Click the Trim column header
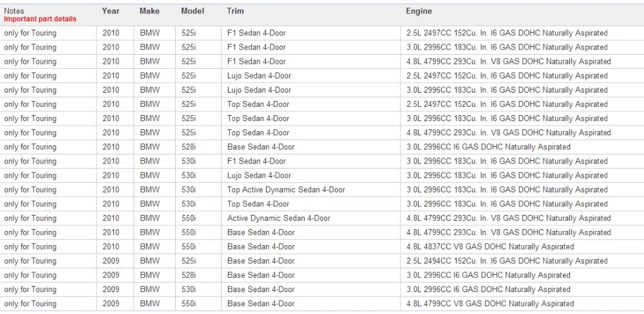This screenshot has height=314, width=644. 235,11
